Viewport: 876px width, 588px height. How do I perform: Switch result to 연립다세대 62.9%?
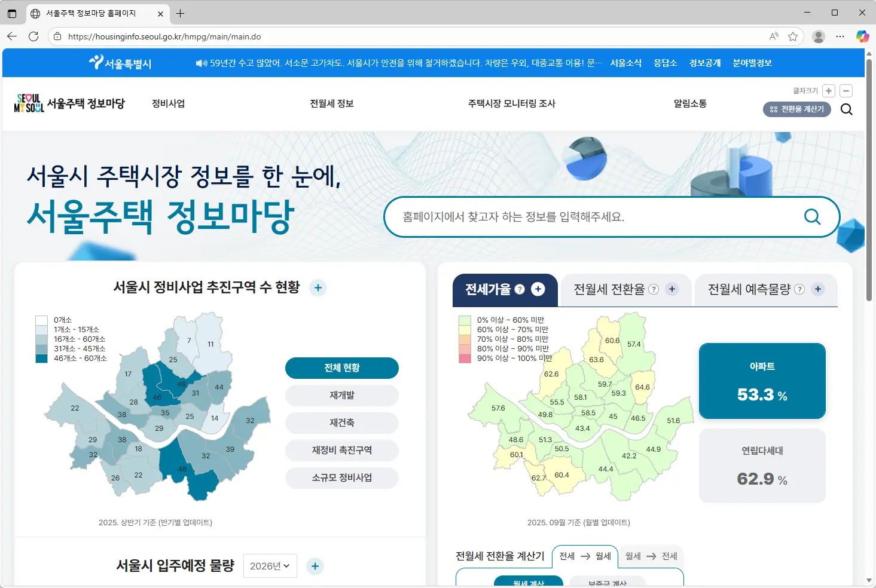coord(762,465)
